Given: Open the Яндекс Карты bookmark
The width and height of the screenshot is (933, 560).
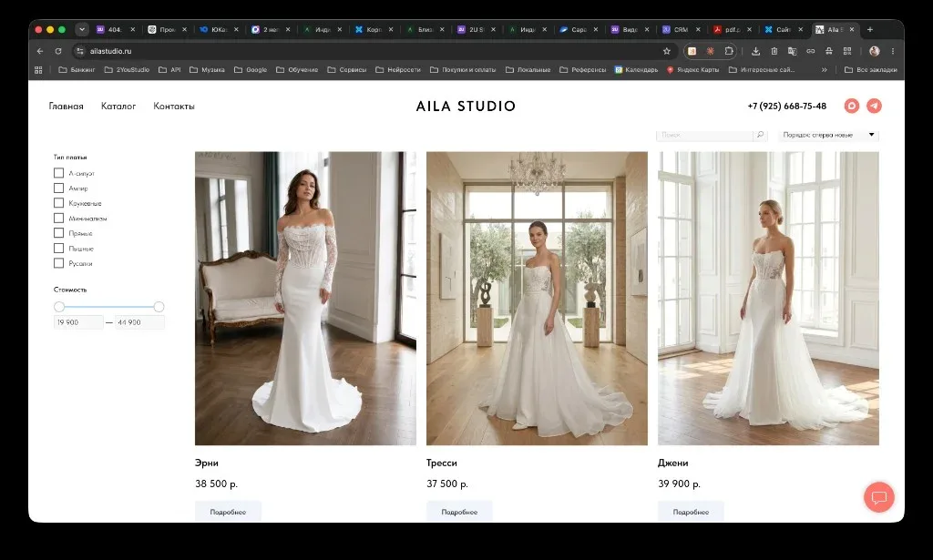Looking at the screenshot, I should click(692, 69).
